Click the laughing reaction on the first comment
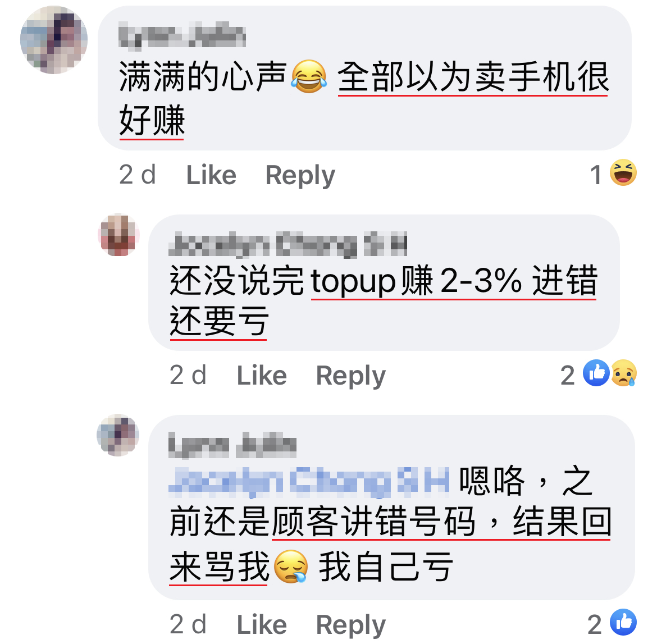 (623, 172)
